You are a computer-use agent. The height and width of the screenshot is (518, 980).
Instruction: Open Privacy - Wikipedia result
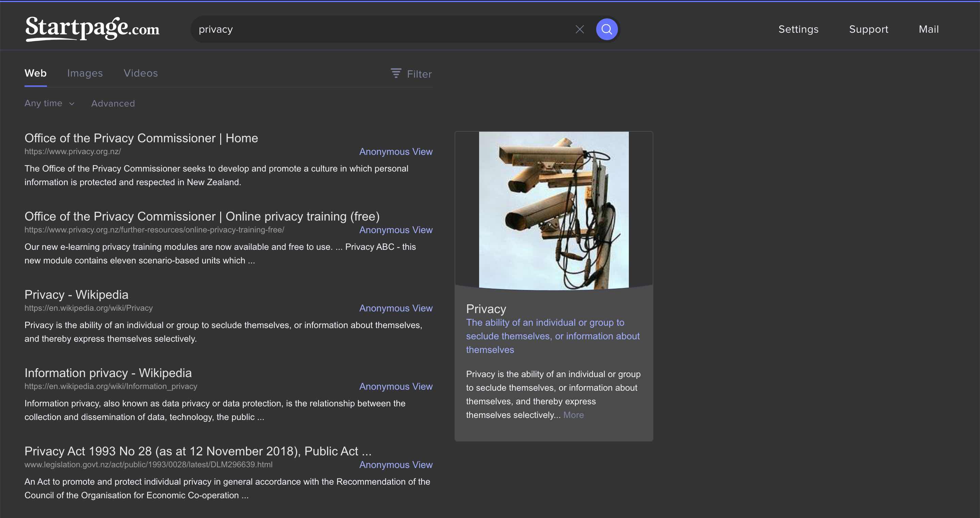(76, 294)
